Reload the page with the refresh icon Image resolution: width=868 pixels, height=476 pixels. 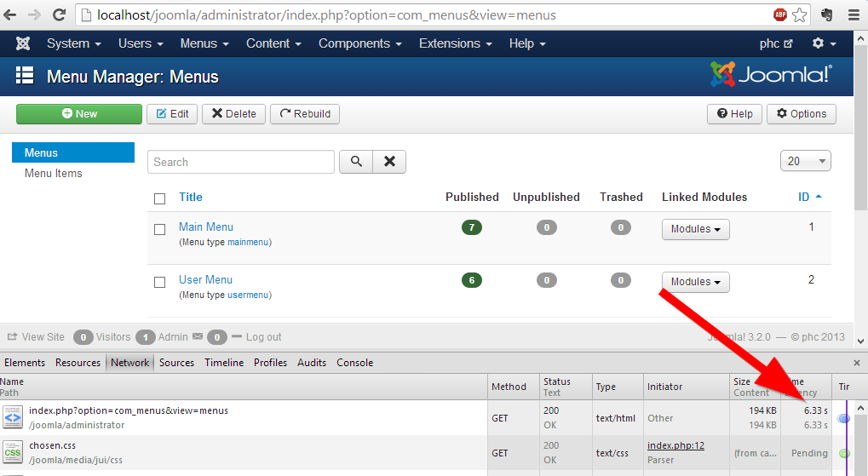tap(60, 15)
